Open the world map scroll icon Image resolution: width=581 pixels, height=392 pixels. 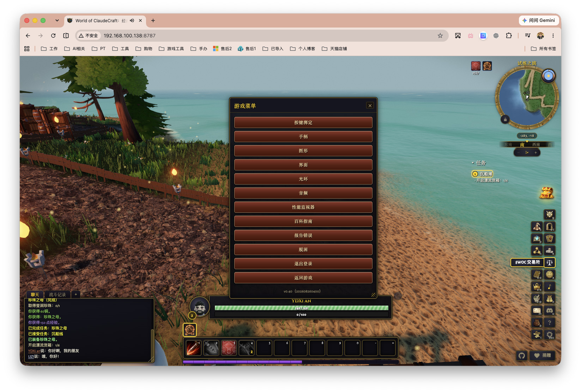pyautogui.click(x=537, y=310)
